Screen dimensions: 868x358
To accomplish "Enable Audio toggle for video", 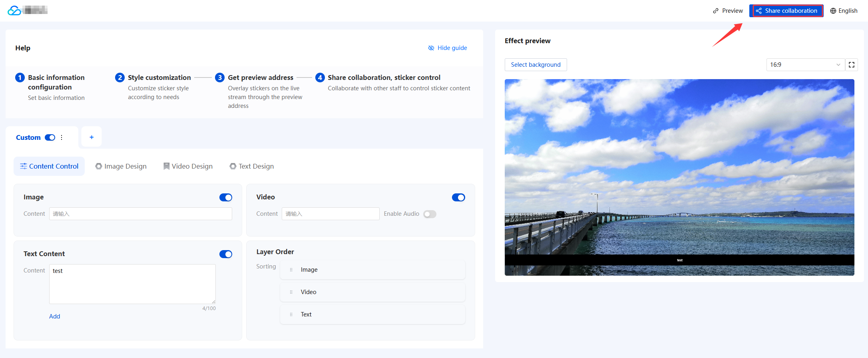I will tap(430, 214).
